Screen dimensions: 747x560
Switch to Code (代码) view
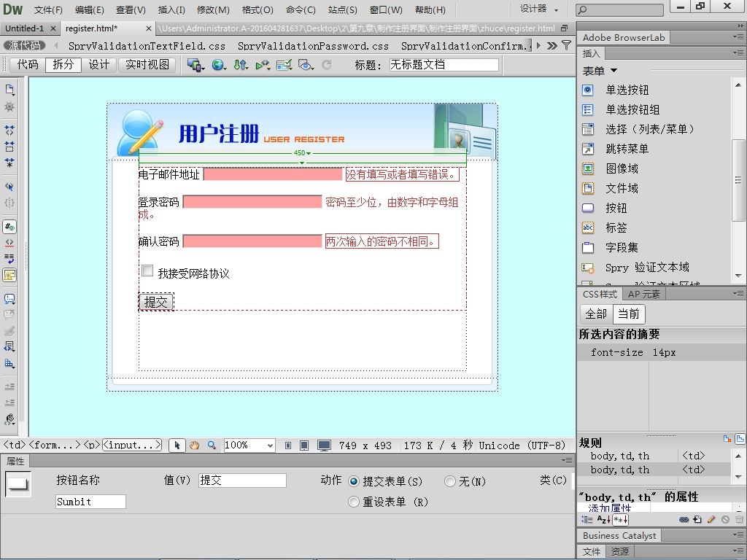(28, 64)
